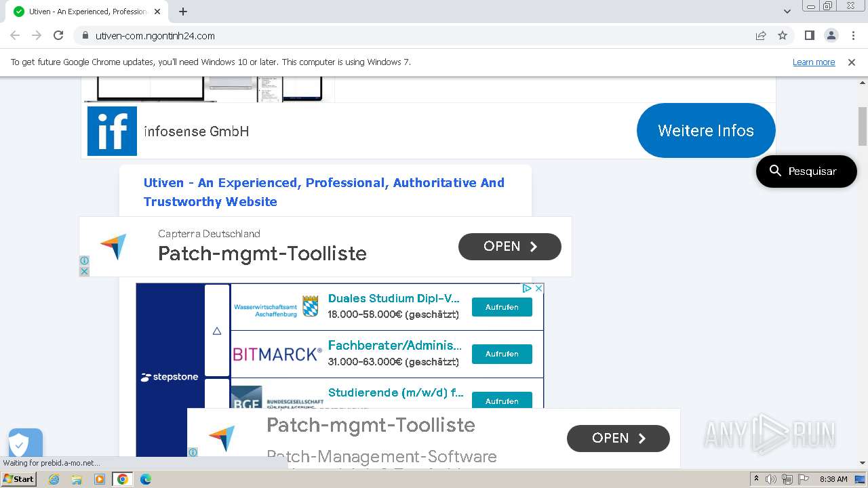
Task: Close the Capterra ad with X icon
Action: (84, 271)
